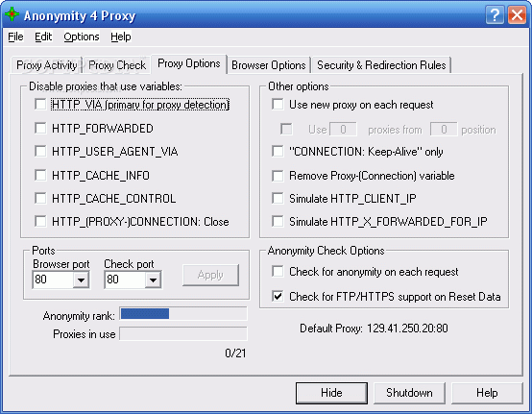This screenshot has height=414, width=532.
Task: Check Remove Proxy-(Connection) variable
Action: click(278, 176)
